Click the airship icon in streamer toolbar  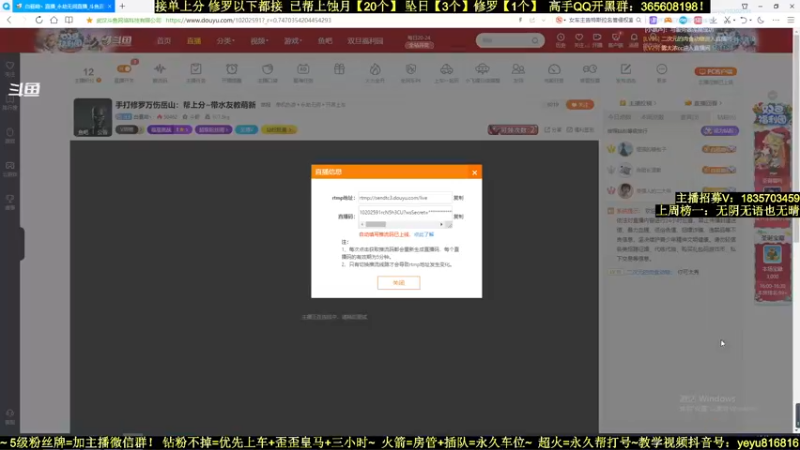tap(482, 69)
